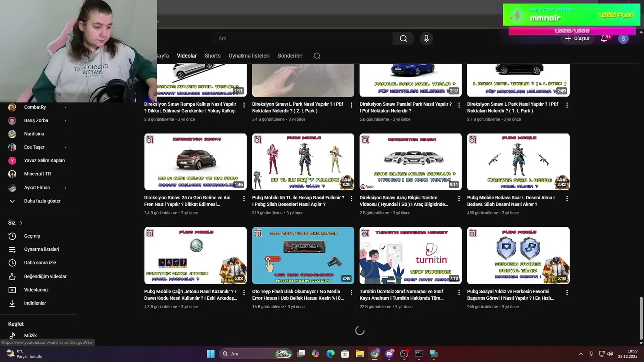Open Yavuz Selim Kaplan channel
The width and height of the screenshot is (644, 362).
44,161
